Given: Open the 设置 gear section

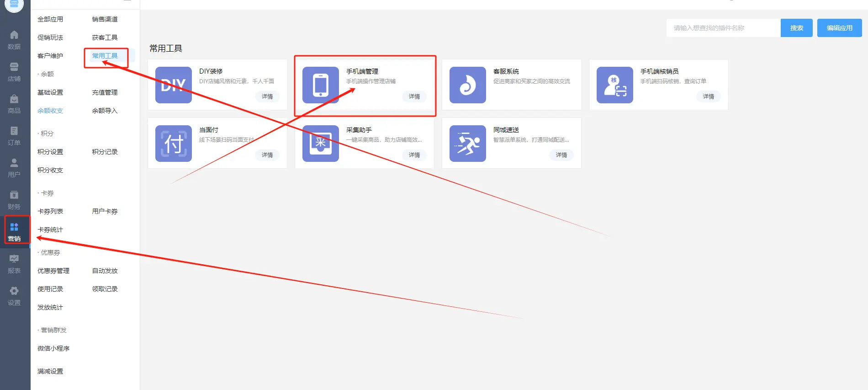Looking at the screenshot, I should pos(14,296).
